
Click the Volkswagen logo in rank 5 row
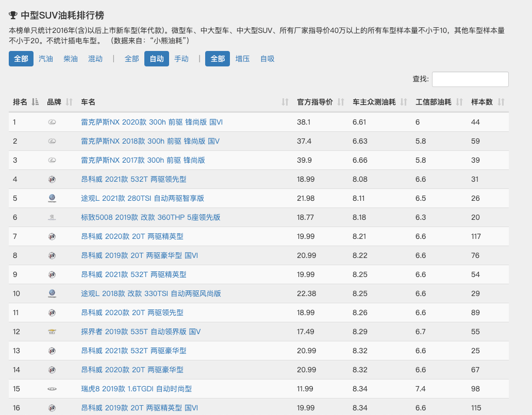coord(52,198)
